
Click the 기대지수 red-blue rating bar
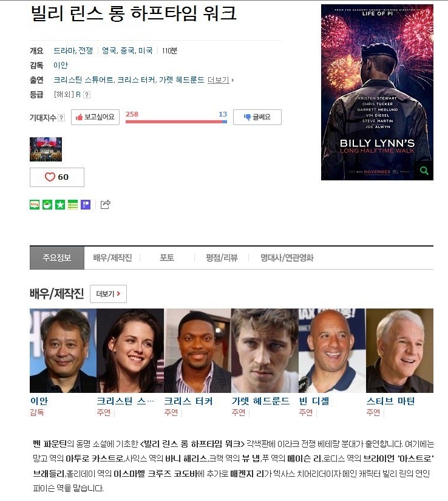176,121
